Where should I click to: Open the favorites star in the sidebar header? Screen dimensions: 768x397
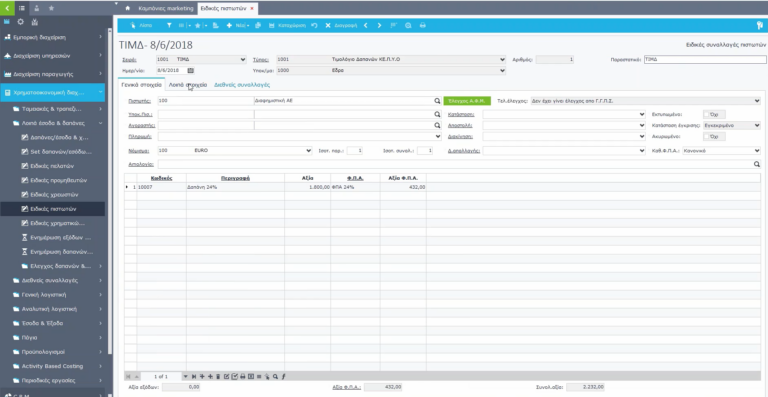[x=51, y=8]
